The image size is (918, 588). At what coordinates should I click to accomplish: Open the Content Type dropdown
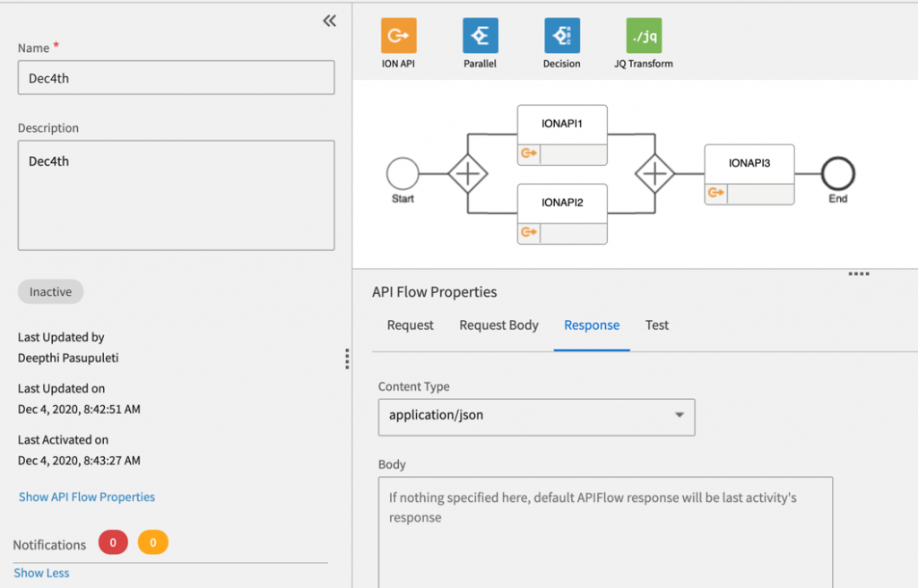(536, 416)
